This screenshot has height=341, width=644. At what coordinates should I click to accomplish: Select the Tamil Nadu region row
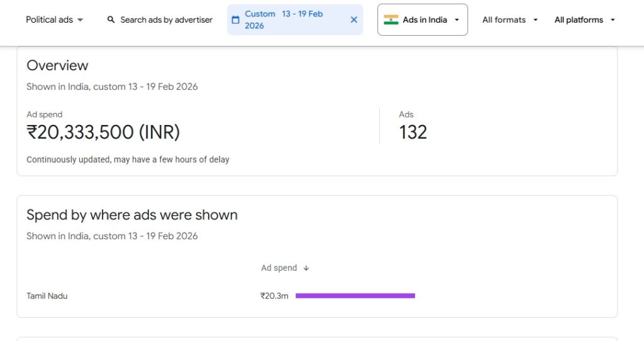(x=47, y=296)
